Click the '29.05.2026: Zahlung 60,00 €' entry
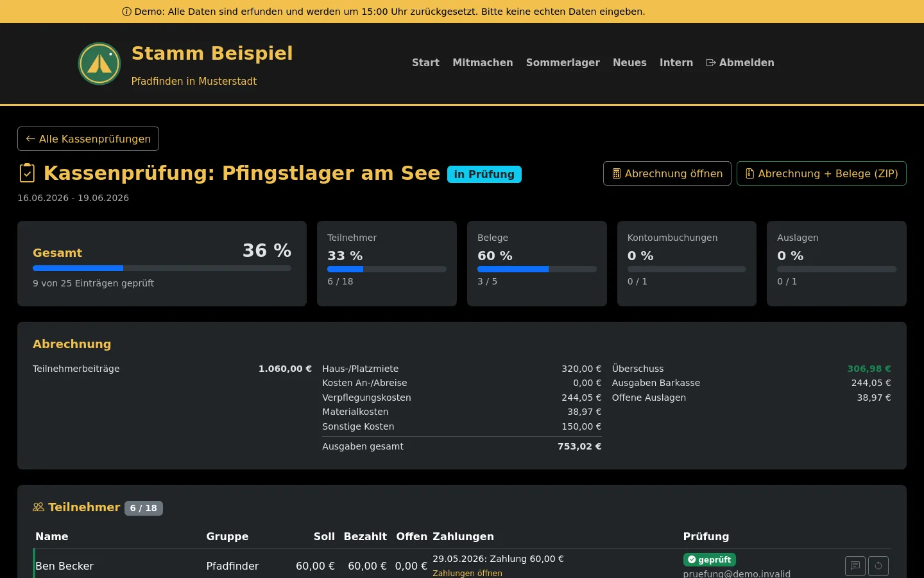 point(498,559)
